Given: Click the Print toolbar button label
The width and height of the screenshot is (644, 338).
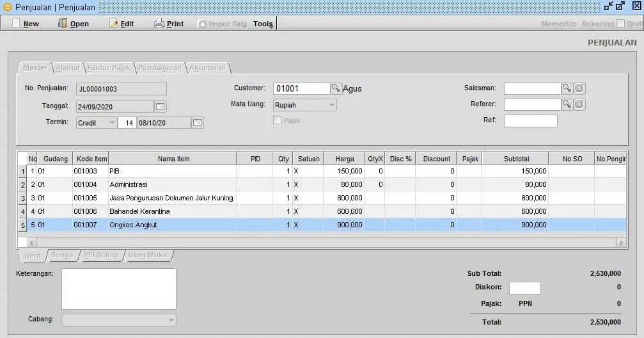Looking at the screenshot, I should click(x=175, y=24).
